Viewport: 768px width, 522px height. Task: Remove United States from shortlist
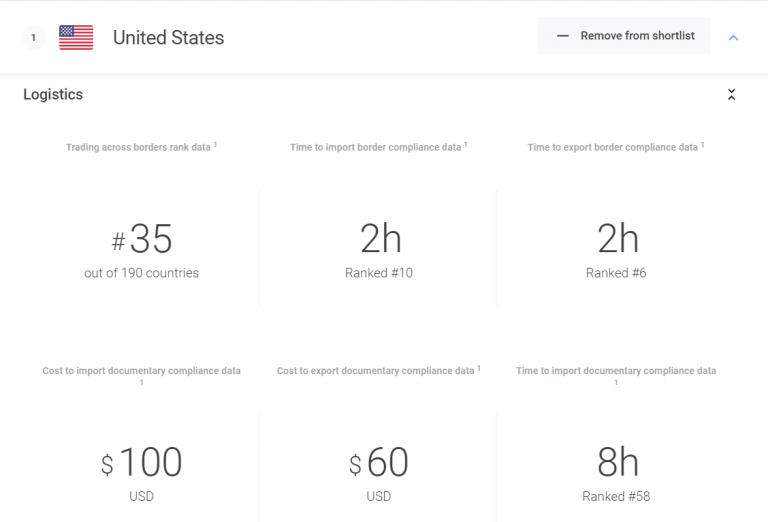tap(623, 36)
